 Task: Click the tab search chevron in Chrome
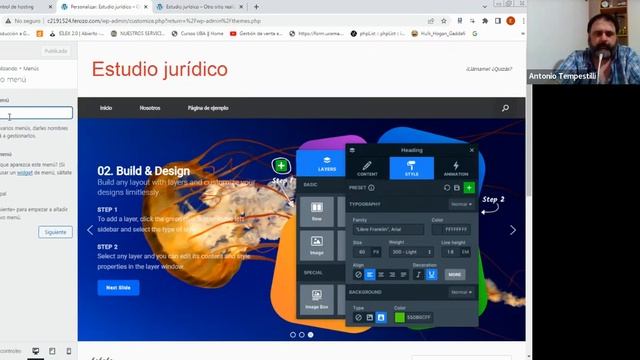click(x=484, y=7)
